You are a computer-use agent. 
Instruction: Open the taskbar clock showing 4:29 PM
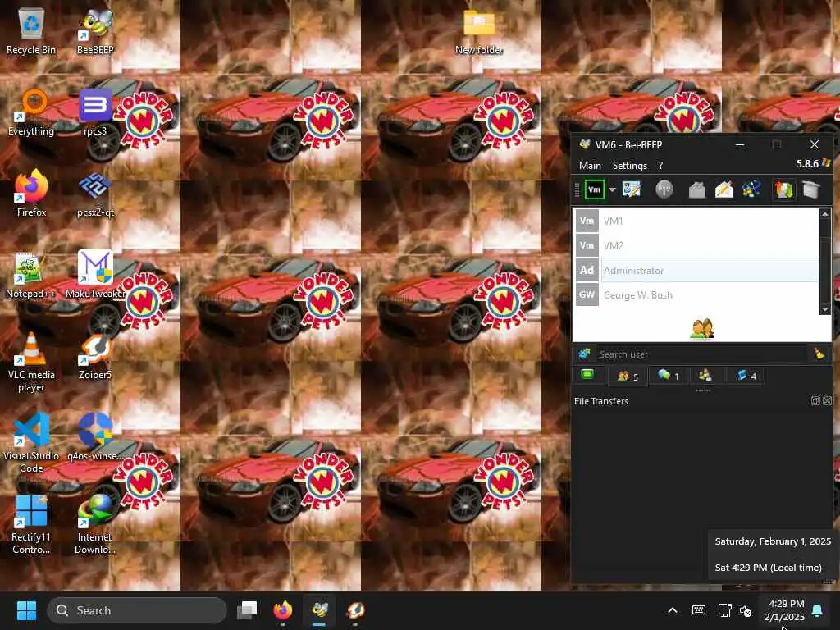(785, 610)
